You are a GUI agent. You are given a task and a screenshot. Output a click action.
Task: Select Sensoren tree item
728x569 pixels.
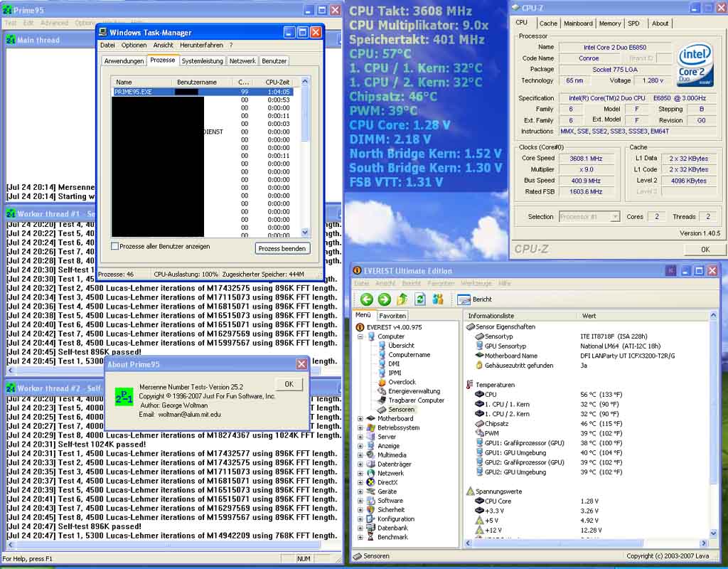pos(401,410)
